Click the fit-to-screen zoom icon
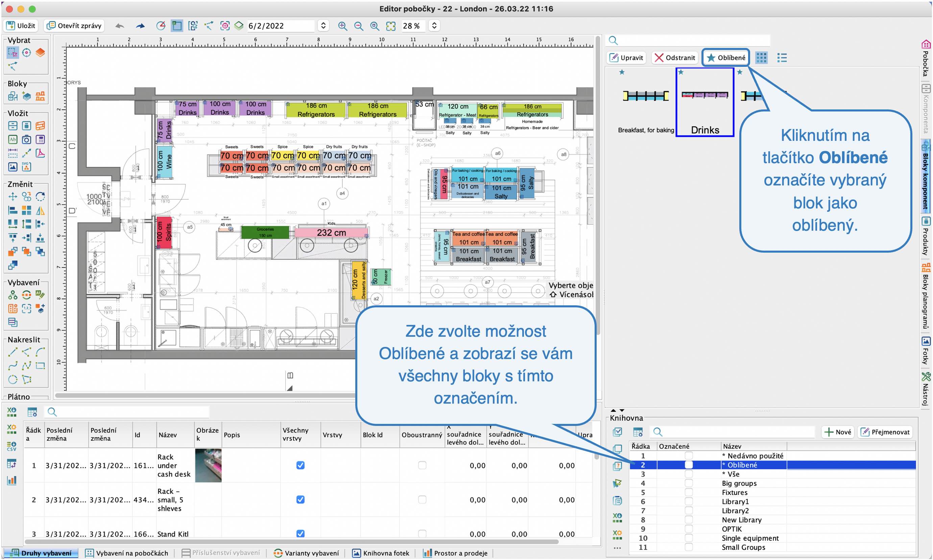 [x=391, y=26]
